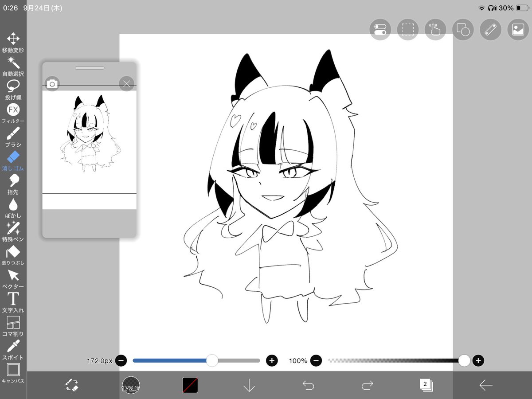Go back with the left arrow
Screen dimensions: 532x399
point(486,385)
